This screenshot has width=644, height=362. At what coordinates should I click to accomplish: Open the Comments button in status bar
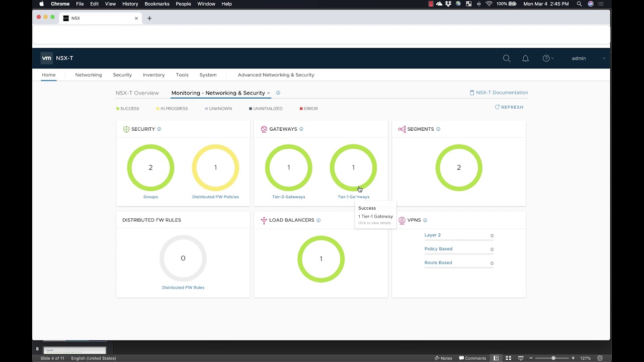[x=473, y=358]
